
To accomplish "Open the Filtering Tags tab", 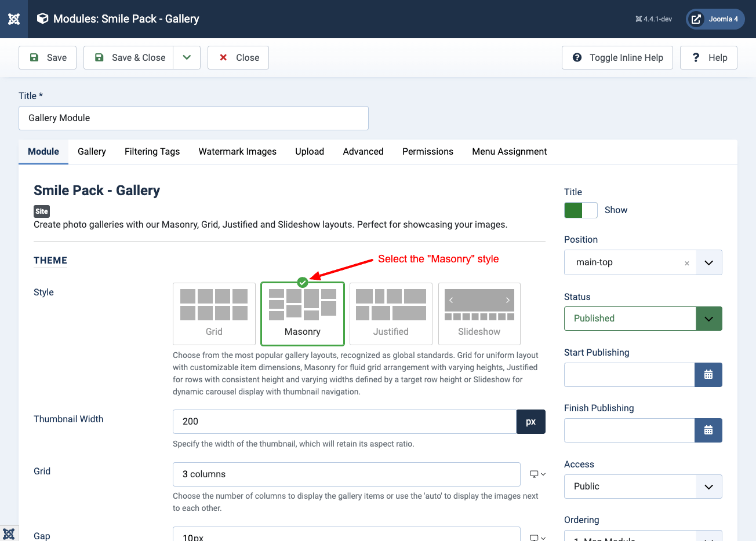I will [152, 152].
